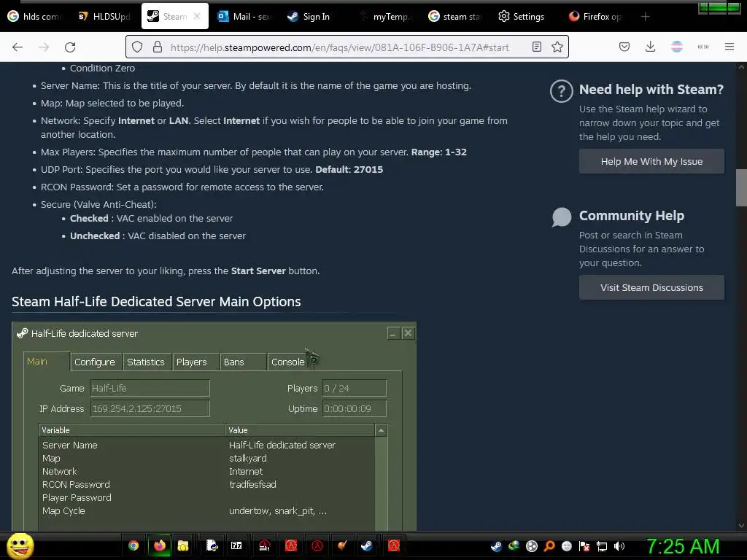Click the Steam icon in system tray
The image size is (747, 560).
(496, 546)
